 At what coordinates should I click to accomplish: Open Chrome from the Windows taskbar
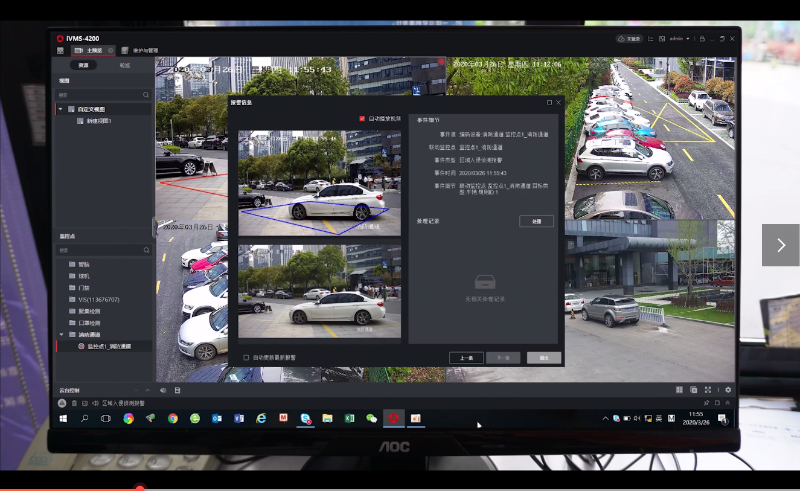(172, 417)
